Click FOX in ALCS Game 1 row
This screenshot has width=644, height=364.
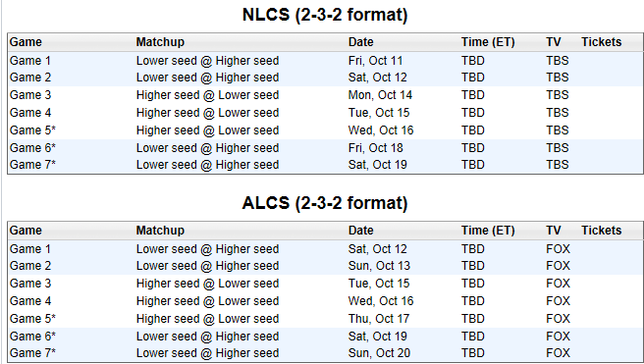(x=558, y=249)
